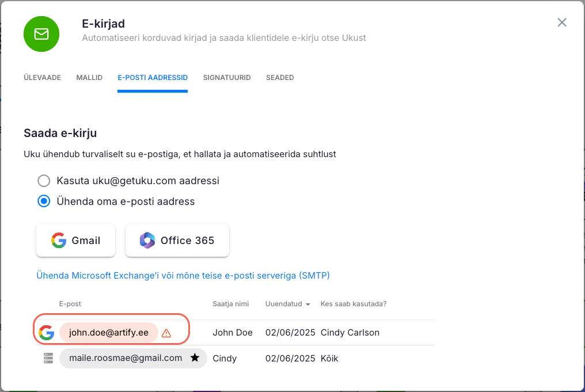Select 'Ühenda oma e-posti aadress' radio option
This screenshot has height=392, width=585.
tap(44, 201)
